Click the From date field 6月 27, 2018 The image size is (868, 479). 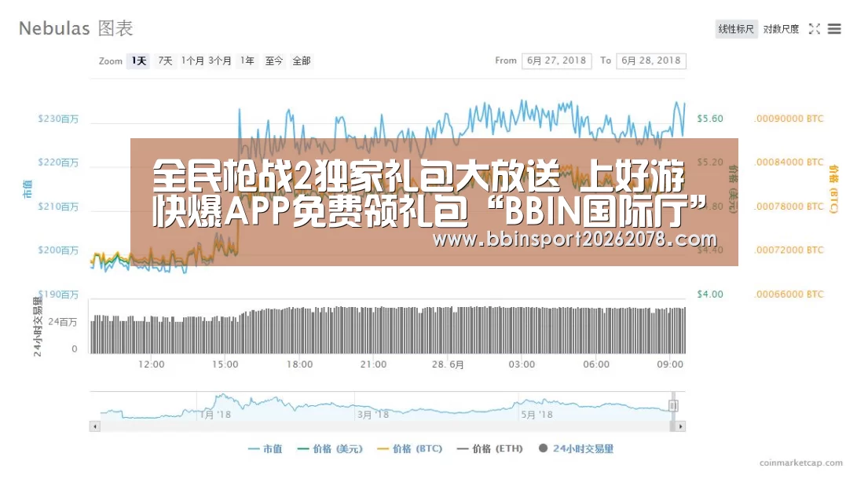tap(556, 60)
